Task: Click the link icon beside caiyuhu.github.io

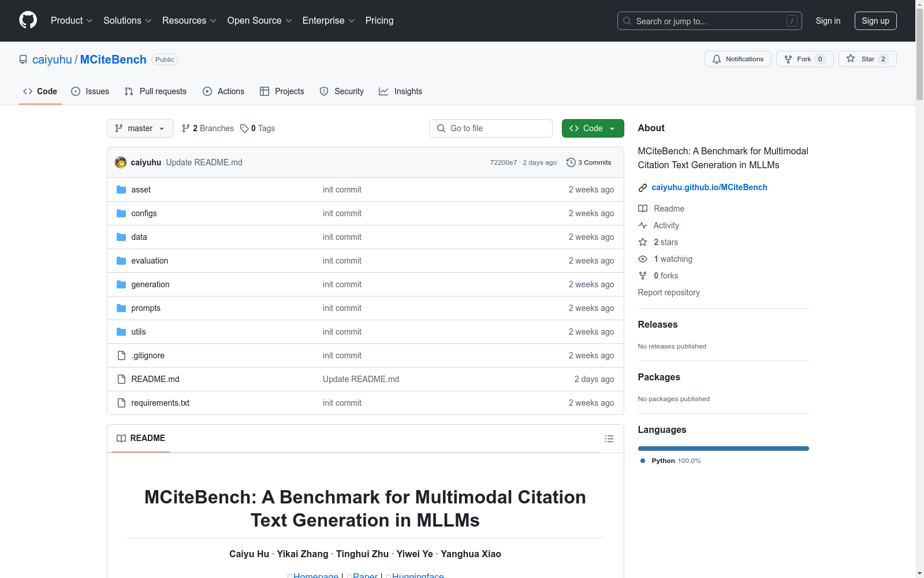Action: pos(643,187)
